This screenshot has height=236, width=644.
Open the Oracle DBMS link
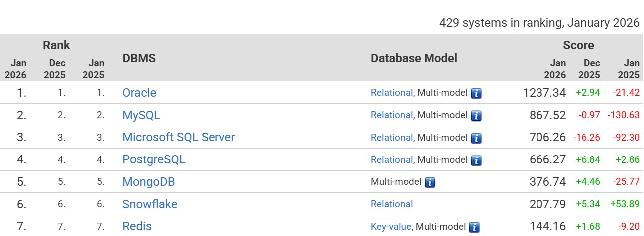(139, 93)
